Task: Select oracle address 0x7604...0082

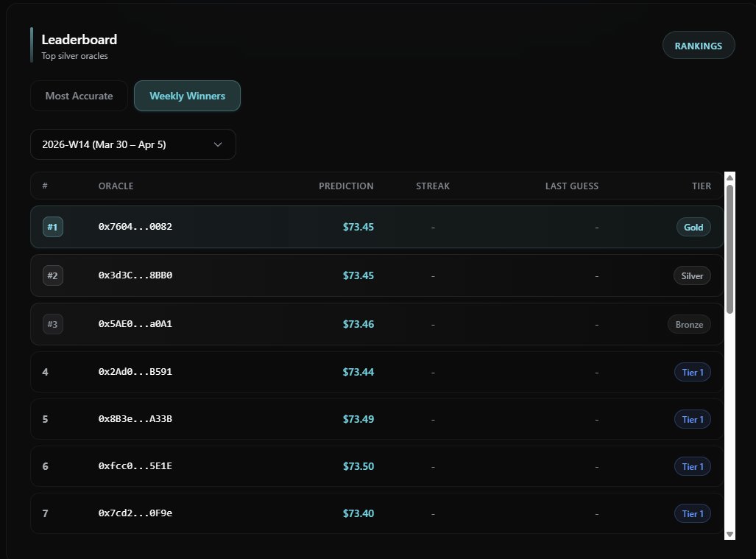Action: [135, 227]
